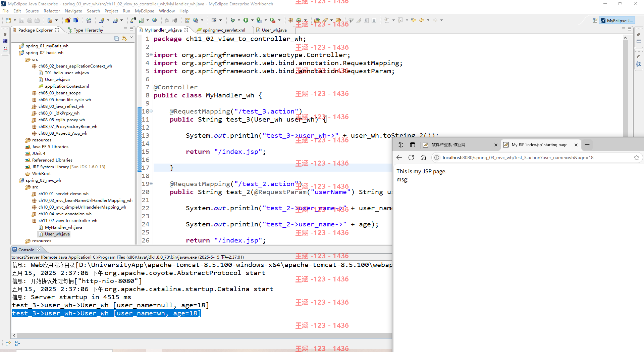
Task: Select applicationContext.xml in Package Explorer
Action: point(67,86)
